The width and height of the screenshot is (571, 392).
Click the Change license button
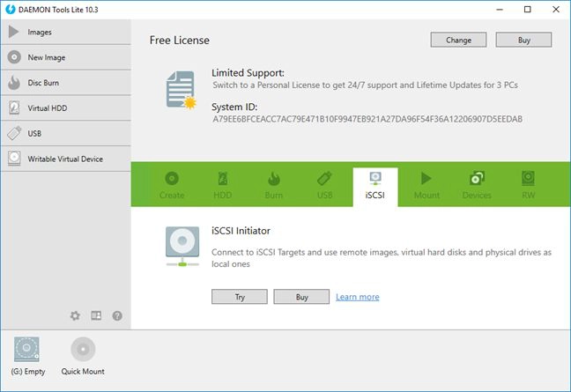point(458,40)
